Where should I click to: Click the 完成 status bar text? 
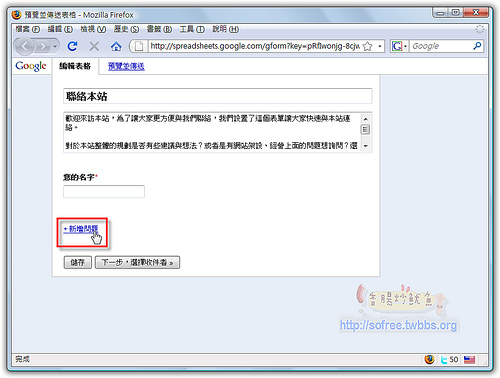[22, 359]
